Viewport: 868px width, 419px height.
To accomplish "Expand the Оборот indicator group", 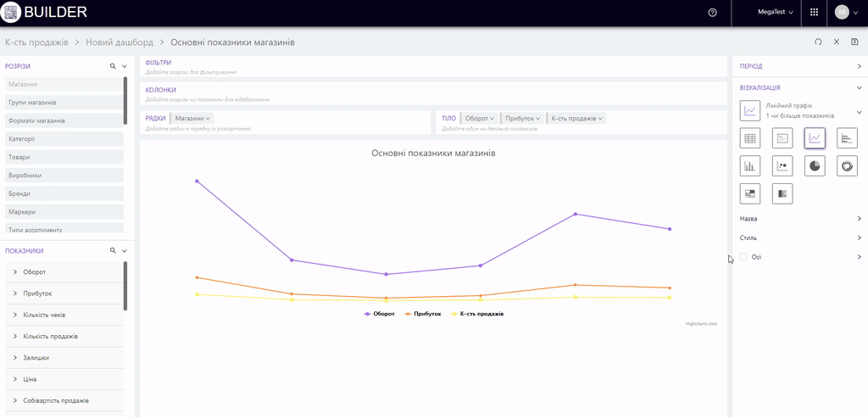I will pyautogui.click(x=15, y=272).
